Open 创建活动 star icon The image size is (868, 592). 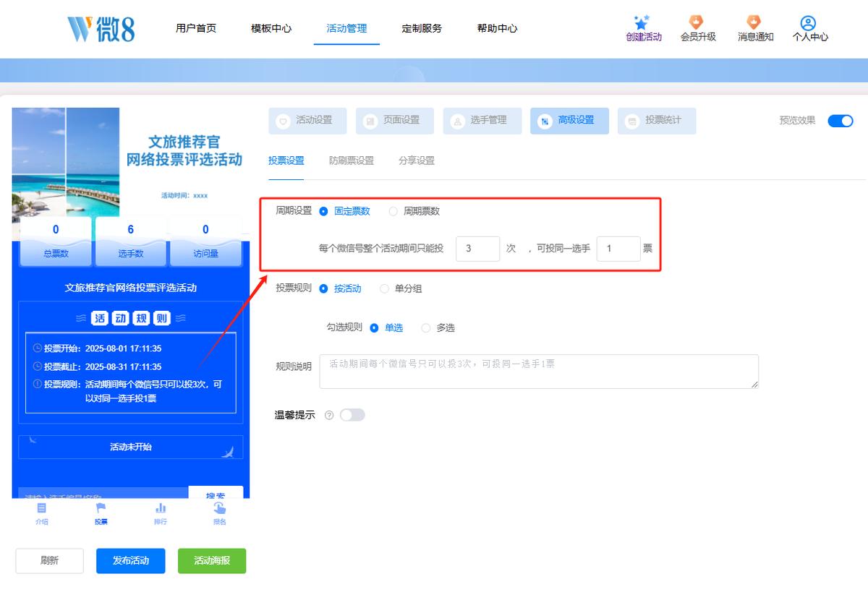point(642,22)
